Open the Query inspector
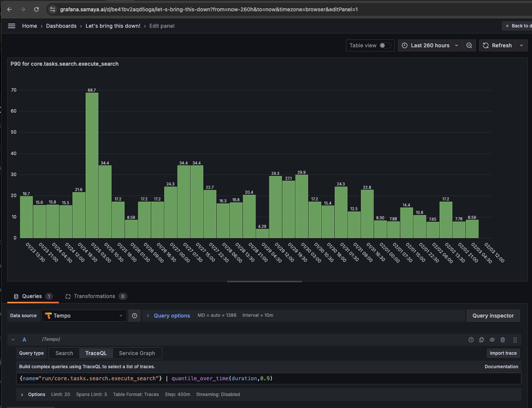532x408 pixels. coord(493,316)
